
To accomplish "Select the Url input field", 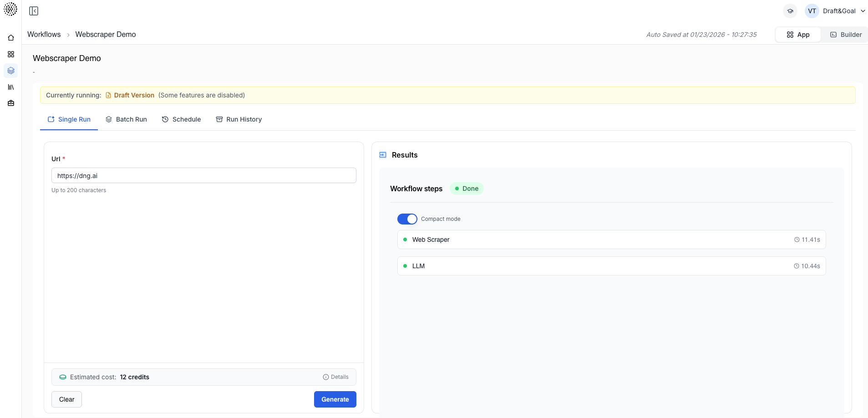I will point(203,175).
